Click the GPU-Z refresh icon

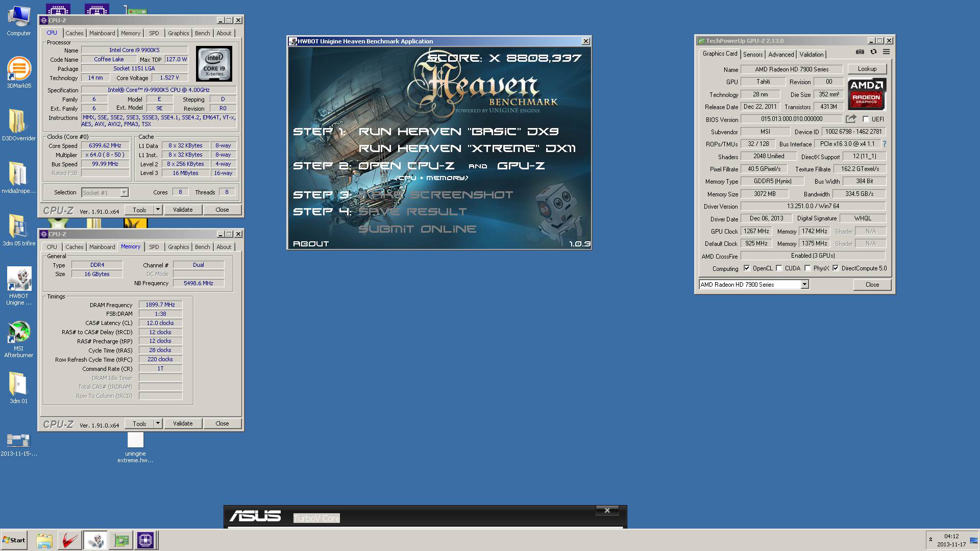tap(873, 52)
